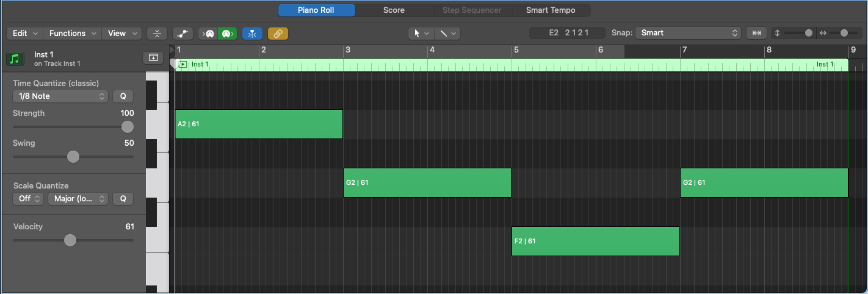Select the G2 note starting at bar 7
Image resolution: width=868 pixels, height=294 pixels.
point(764,182)
